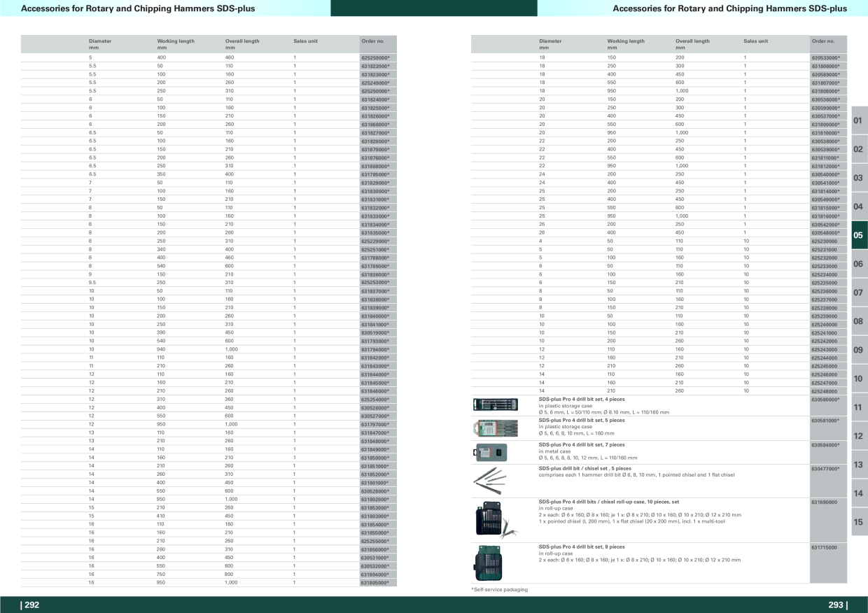
Task: Select order number 631794000*
Action: (375, 349)
